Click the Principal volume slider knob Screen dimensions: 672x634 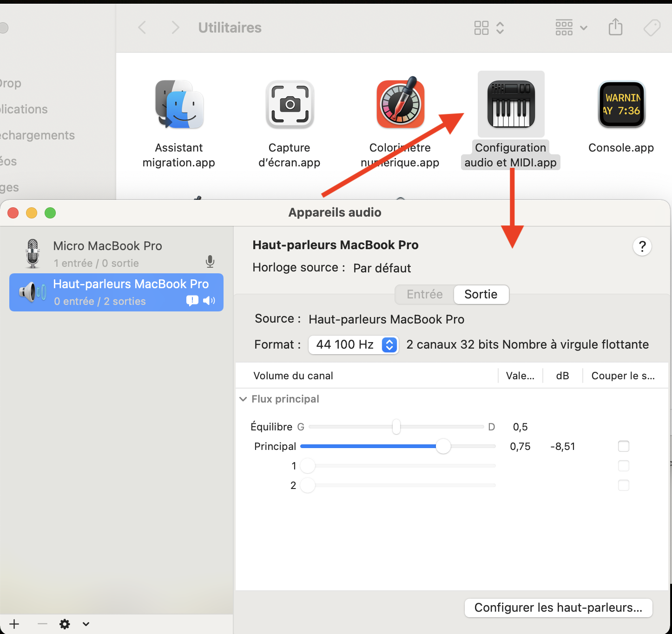coord(443,446)
